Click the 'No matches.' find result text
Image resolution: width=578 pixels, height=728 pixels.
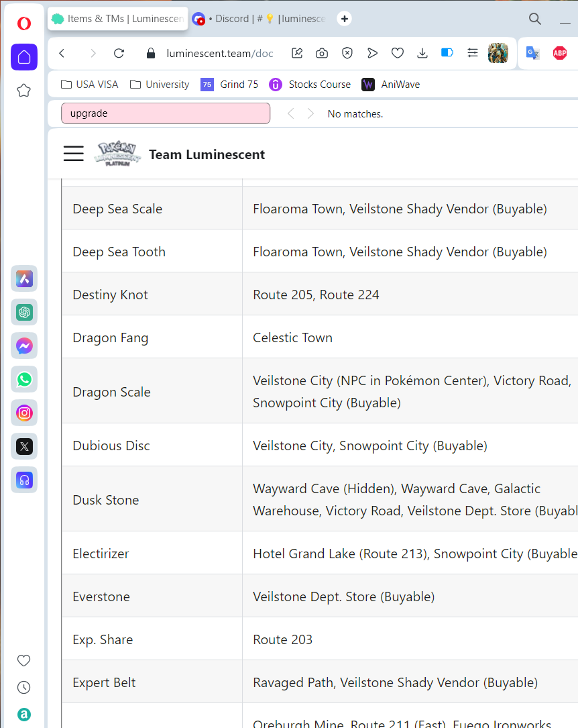[355, 114]
